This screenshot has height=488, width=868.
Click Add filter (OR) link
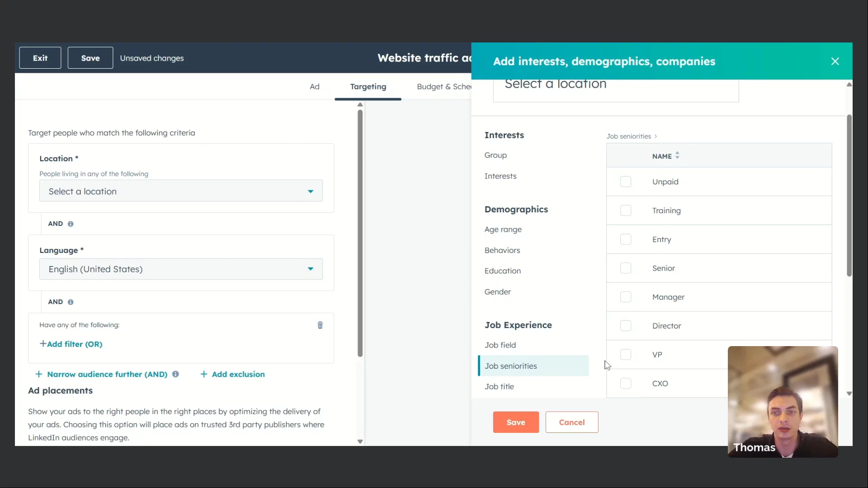[x=71, y=344]
